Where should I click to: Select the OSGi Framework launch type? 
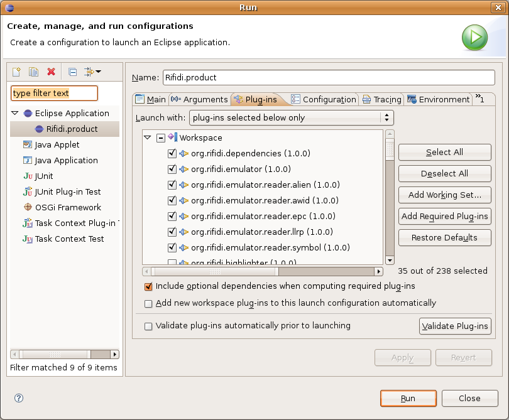pyautogui.click(x=62, y=207)
